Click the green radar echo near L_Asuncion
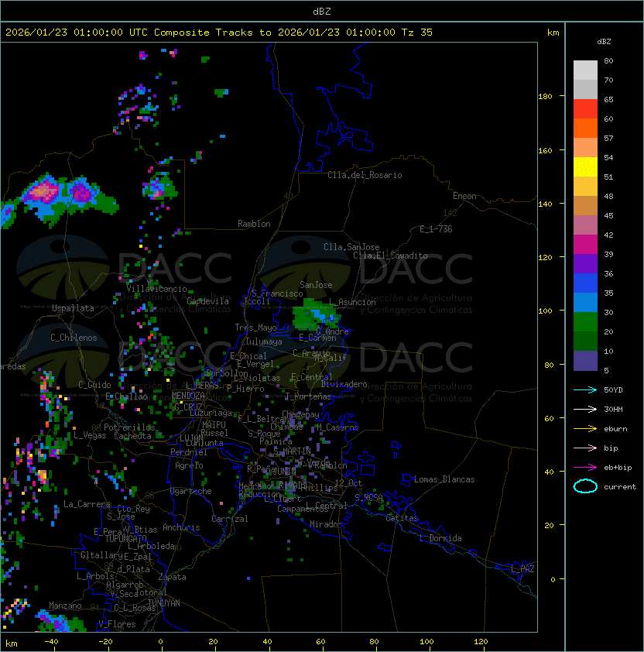This screenshot has height=652, width=644. [315, 315]
